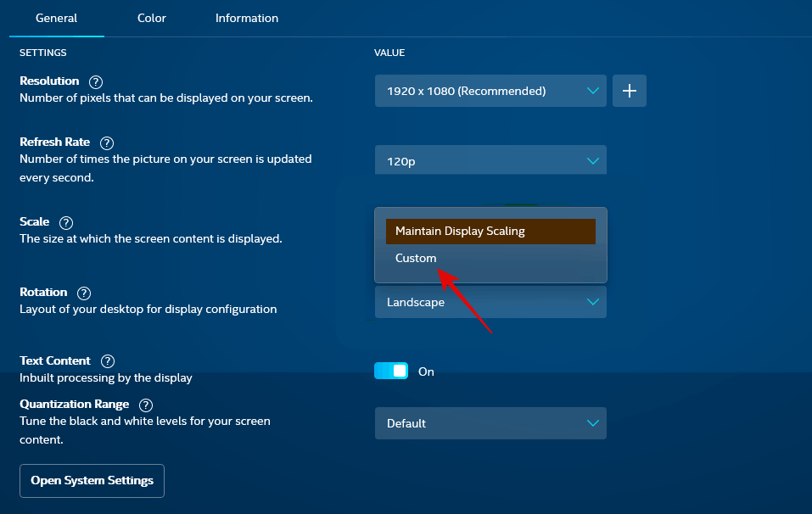View the Text Content help info

107,360
